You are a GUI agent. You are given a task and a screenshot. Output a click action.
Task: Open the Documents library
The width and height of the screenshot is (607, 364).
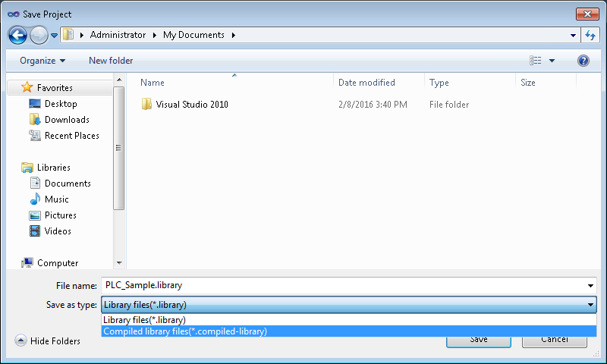coord(68,184)
